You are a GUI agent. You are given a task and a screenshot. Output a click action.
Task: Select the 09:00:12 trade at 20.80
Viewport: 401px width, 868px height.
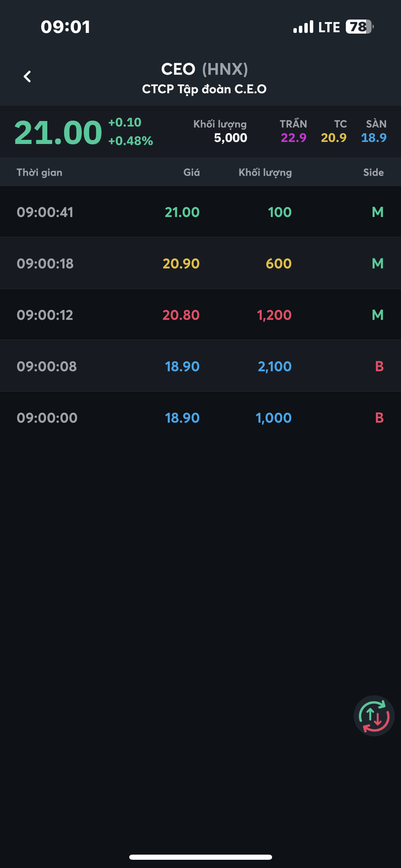(x=200, y=315)
